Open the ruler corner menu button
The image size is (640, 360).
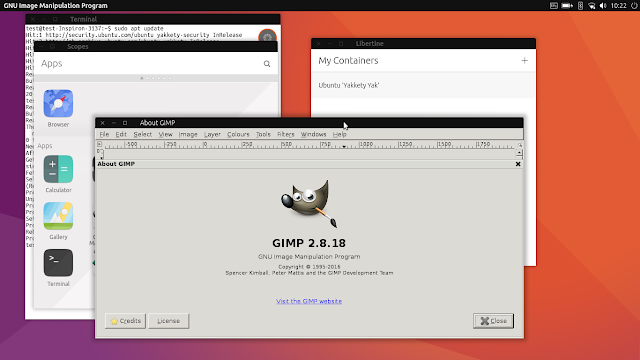click(99, 144)
